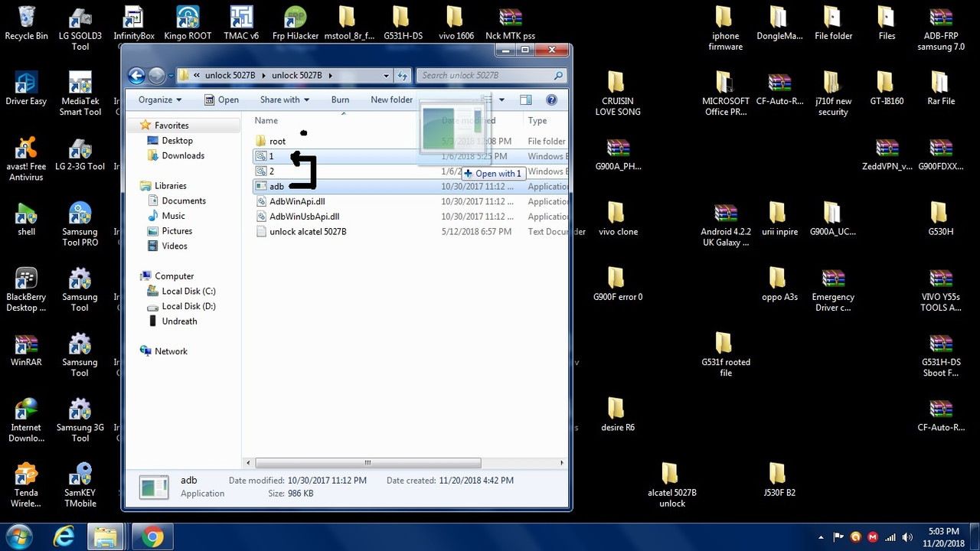Image resolution: width=980 pixels, height=551 pixels.
Task: Click the Explorer back arrow button
Action: point(136,75)
